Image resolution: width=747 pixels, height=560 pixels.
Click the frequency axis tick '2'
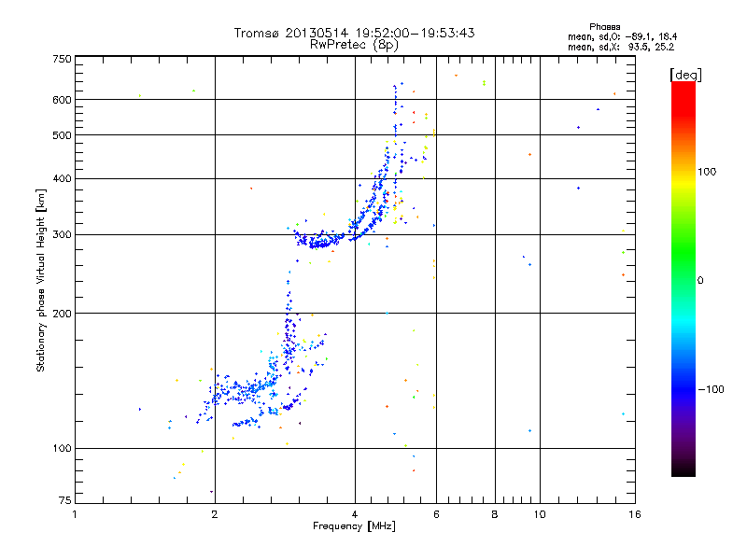(x=215, y=514)
